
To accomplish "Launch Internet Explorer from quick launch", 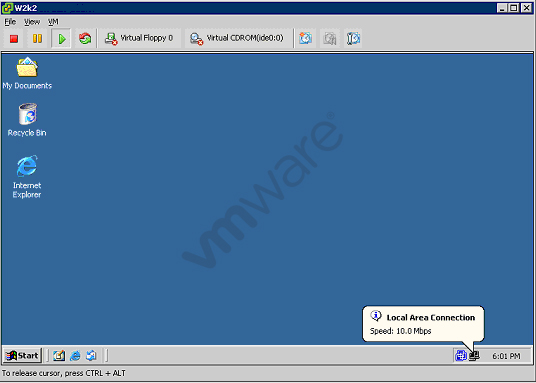I will (75, 356).
